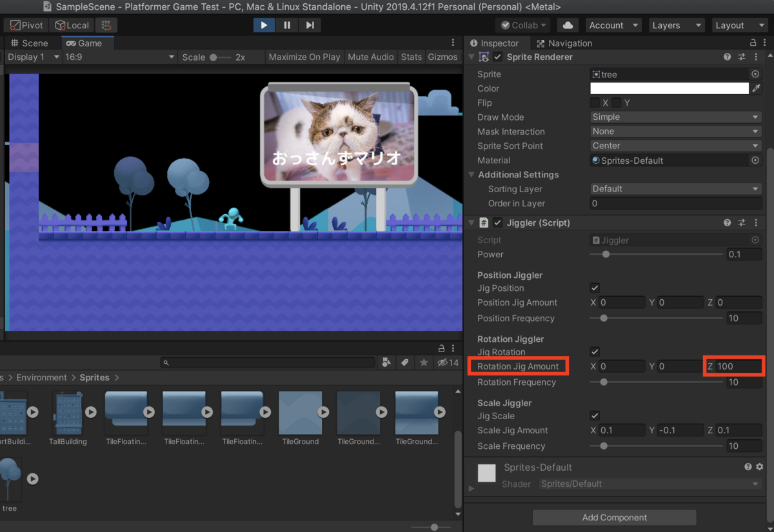Enable Flip Y checkbox
Screen dimensions: 774x532
[x=617, y=103]
